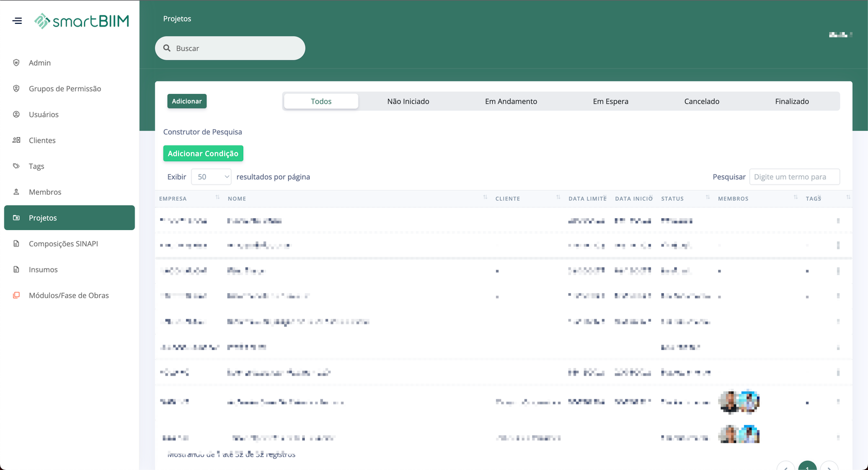
Task: Click the Pesquisar term input field
Action: click(x=794, y=177)
